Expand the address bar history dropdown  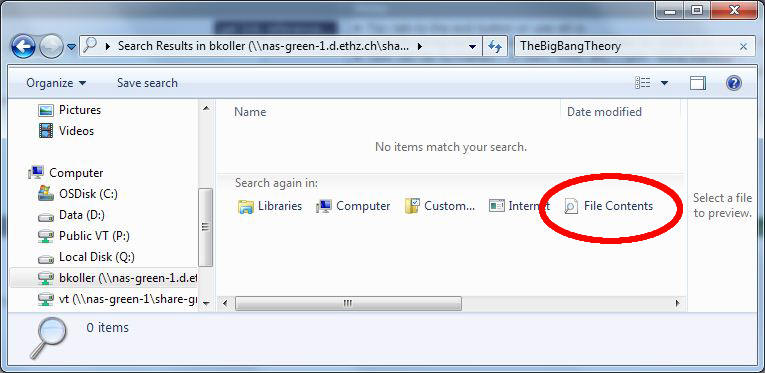(472, 47)
